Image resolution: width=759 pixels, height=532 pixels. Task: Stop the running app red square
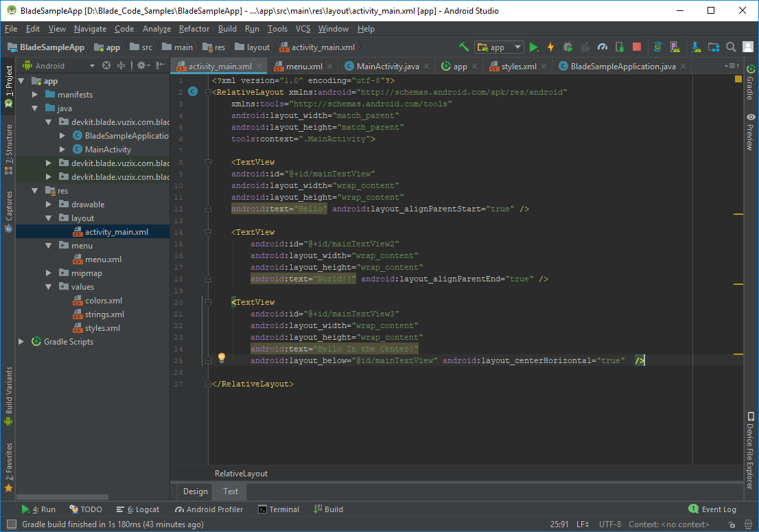[637, 47]
